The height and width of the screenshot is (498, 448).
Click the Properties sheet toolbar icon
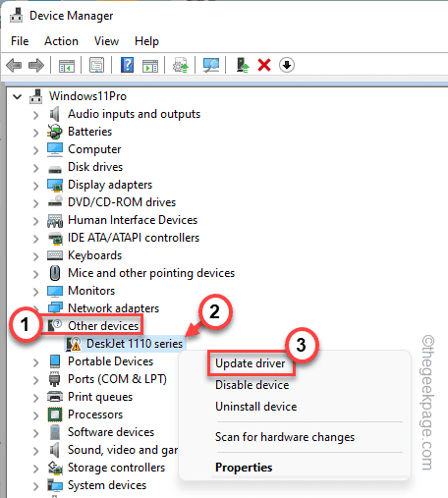[97, 65]
